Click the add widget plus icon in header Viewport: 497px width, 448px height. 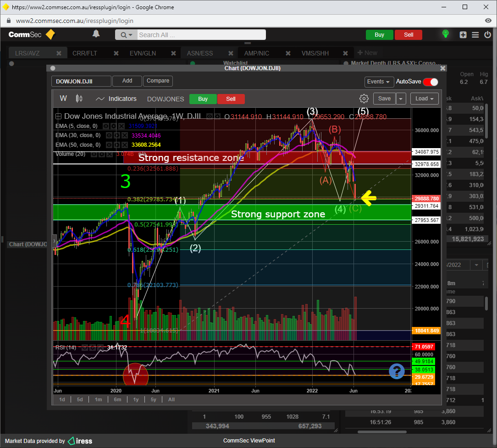click(463, 34)
